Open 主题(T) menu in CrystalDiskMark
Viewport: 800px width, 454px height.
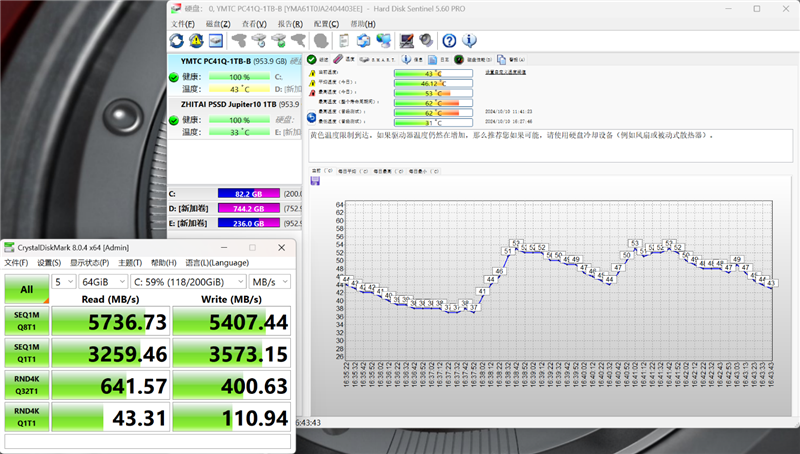pyautogui.click(x=130, y=263)
